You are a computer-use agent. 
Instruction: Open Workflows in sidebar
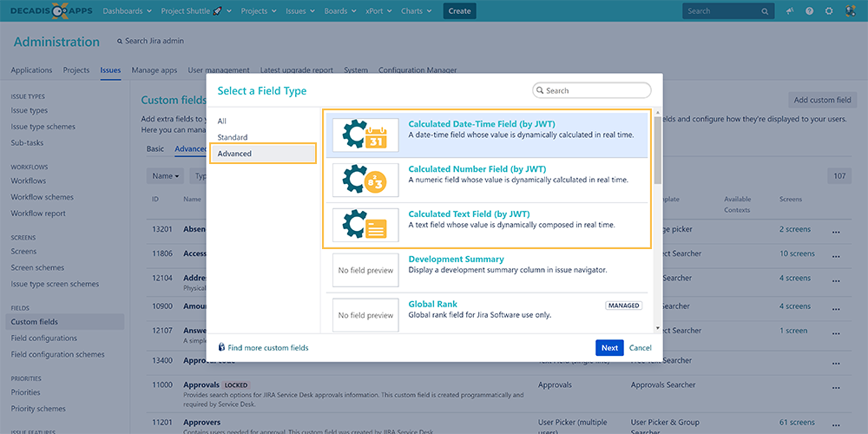(29, 181)
